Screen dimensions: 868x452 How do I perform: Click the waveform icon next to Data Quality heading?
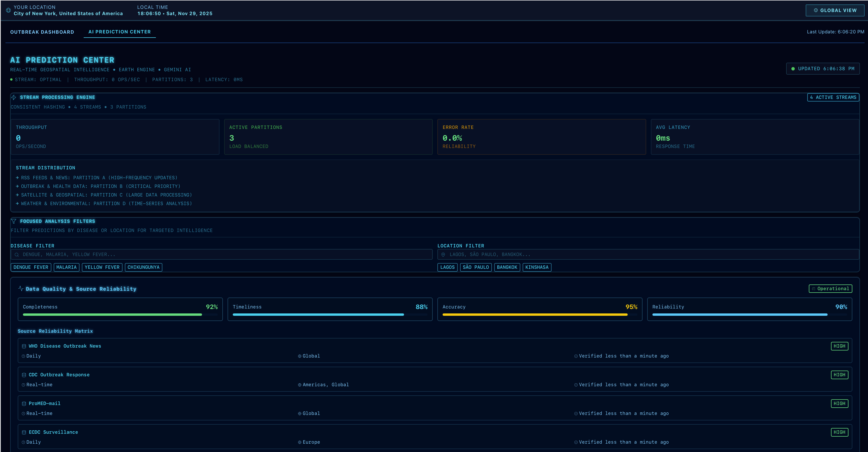click(x=21, y=289)
